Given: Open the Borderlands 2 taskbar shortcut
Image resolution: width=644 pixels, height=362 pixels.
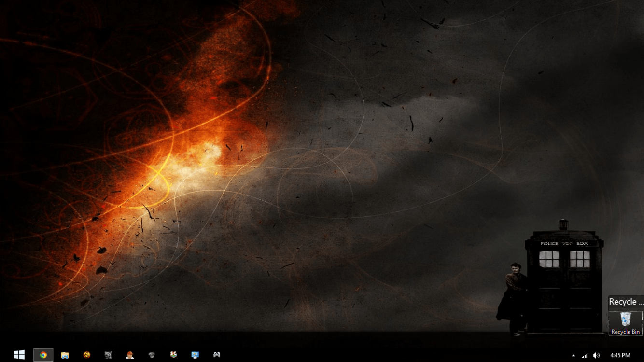Looking at the screenshot, I should coord(87,355).
